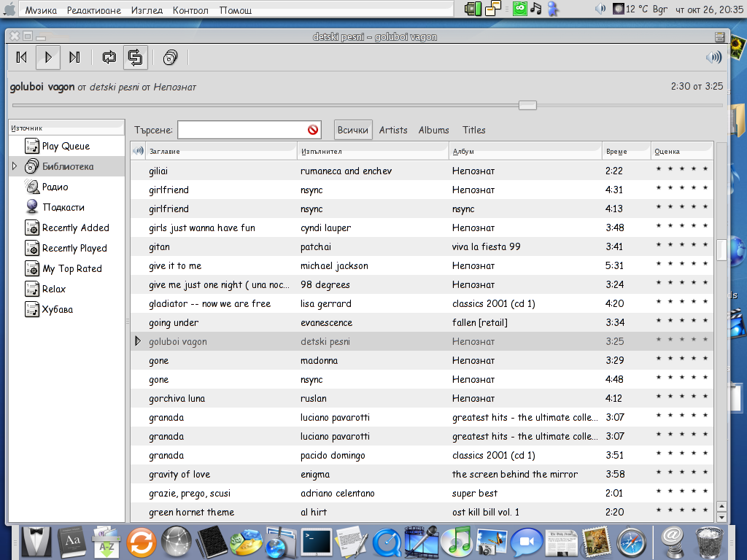
Task: Click the scrollbar down arrow
Action: coord(721,517)
